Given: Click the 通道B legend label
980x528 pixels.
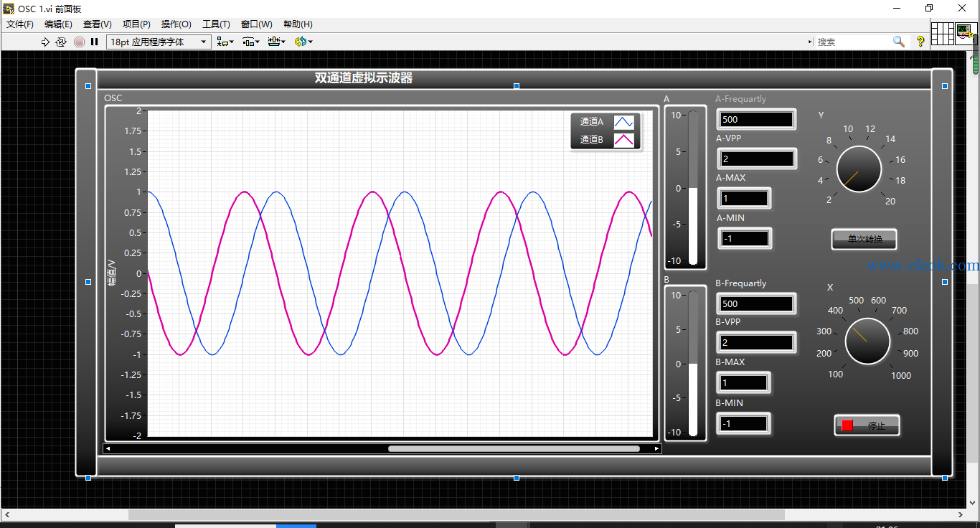Looking at the screenshot, I should [592, 140].
